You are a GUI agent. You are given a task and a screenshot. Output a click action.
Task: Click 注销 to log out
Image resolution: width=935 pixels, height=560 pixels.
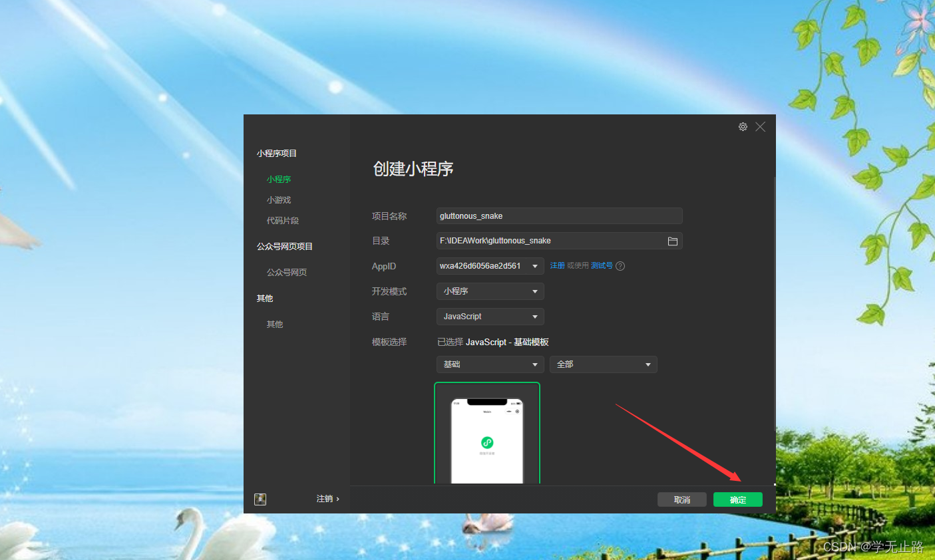pos(327,499)
